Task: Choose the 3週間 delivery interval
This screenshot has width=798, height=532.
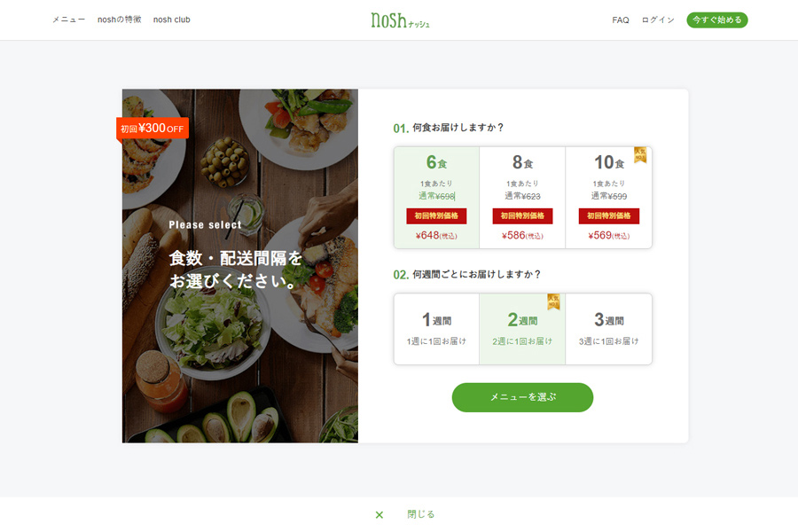Action: click(x=608, y=329)
